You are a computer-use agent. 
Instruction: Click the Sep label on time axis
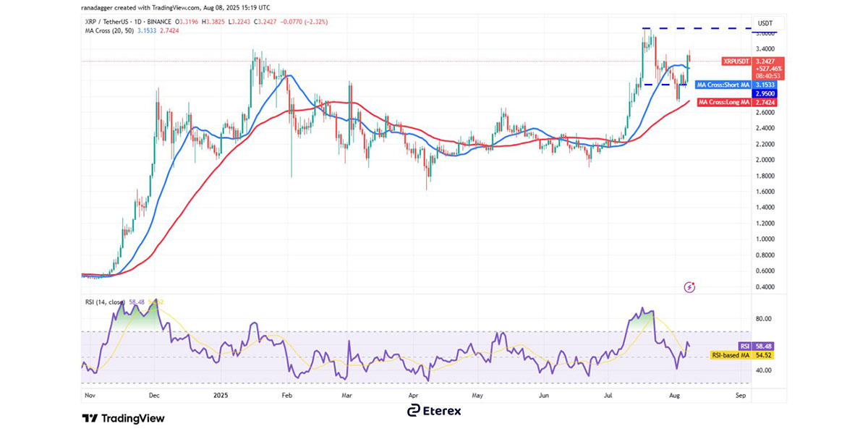[740, 396]
